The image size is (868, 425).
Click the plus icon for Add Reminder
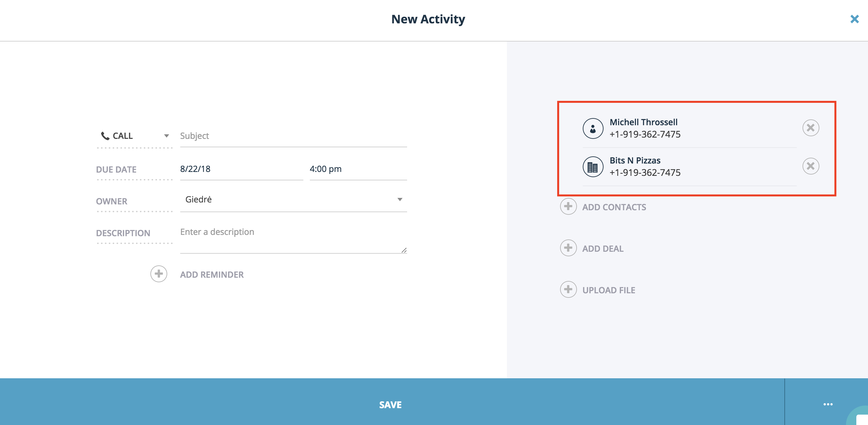click(159, 274)
